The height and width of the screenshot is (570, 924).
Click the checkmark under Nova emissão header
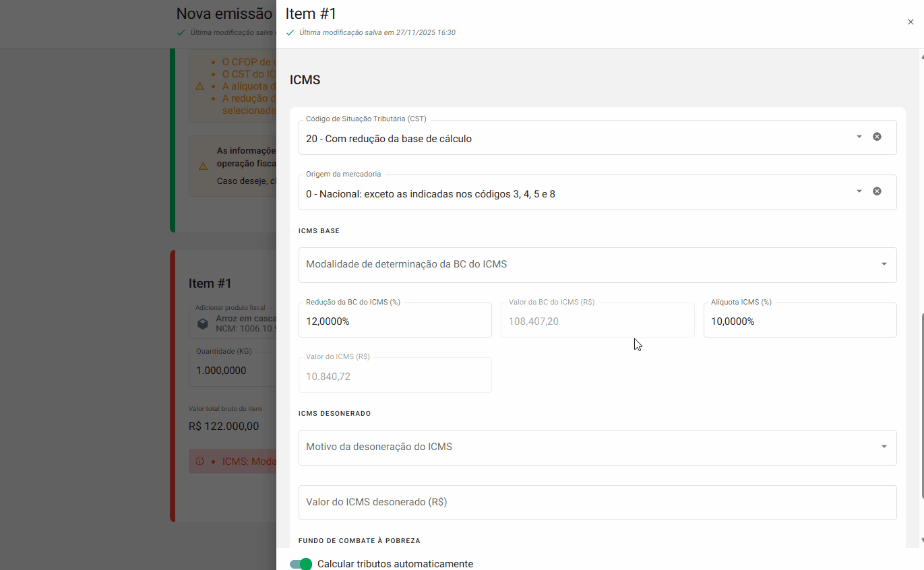tap(181, 32)
